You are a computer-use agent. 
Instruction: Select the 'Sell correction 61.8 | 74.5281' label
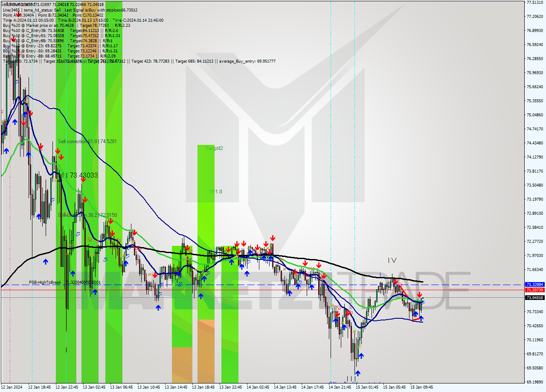[87, 141]
